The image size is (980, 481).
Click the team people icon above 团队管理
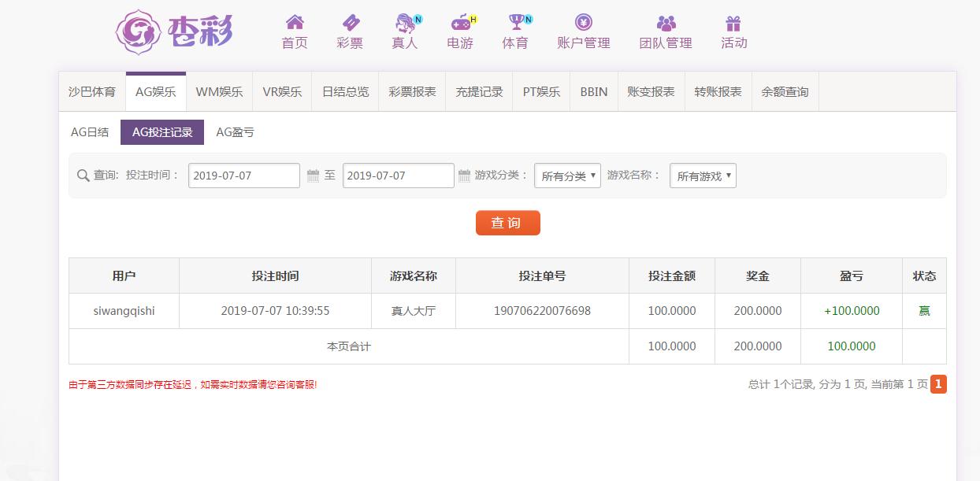666,23
